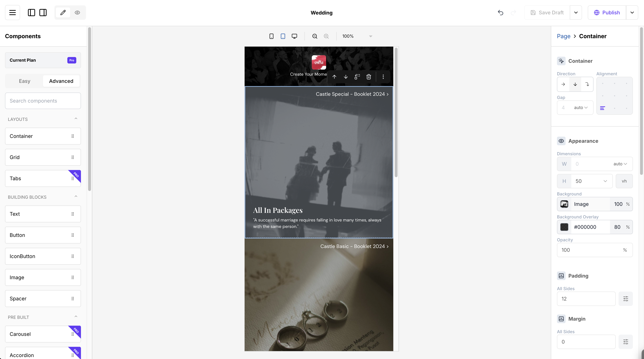Open more options for container
The image size is (644, 359).
coord(383,77)
